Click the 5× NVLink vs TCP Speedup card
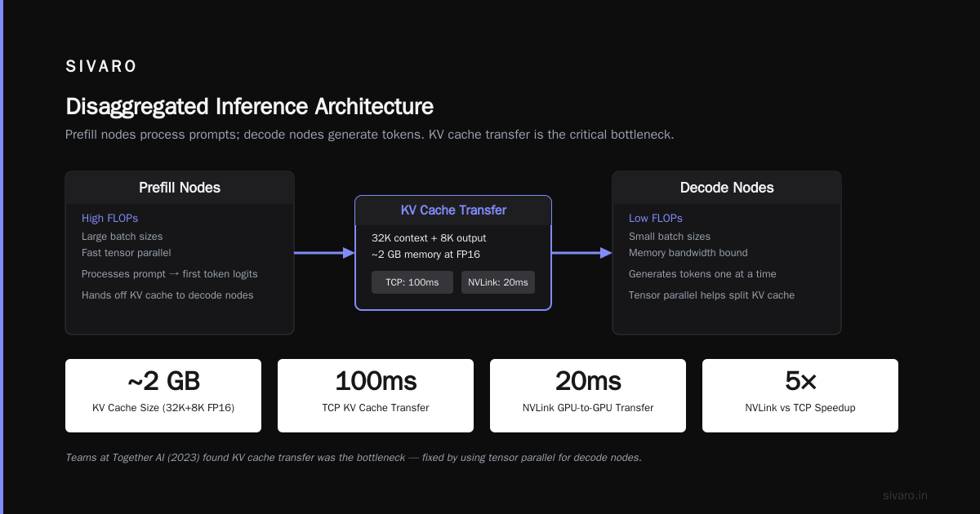Viewport: 980px width, 514px height. [x=800, y=396]
